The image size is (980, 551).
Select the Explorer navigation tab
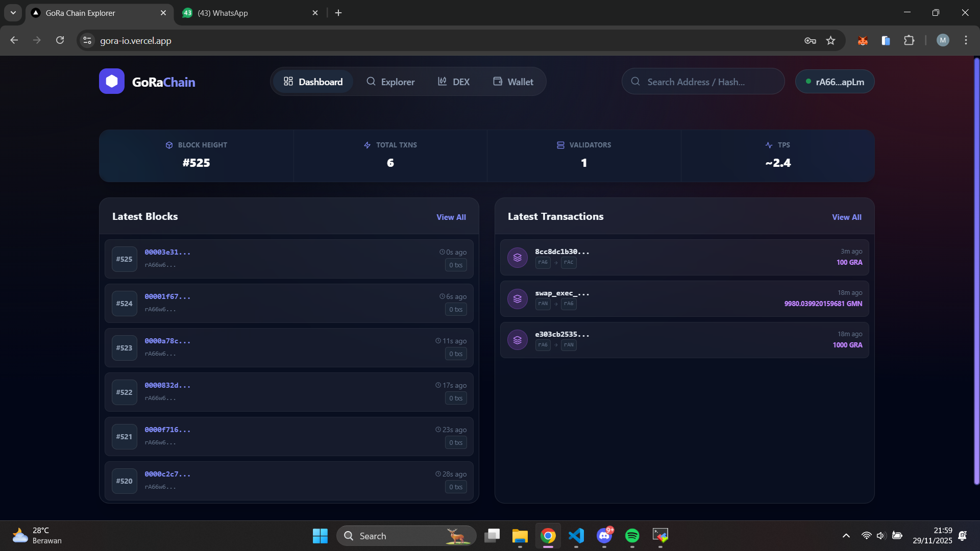(x=390, y=81)
